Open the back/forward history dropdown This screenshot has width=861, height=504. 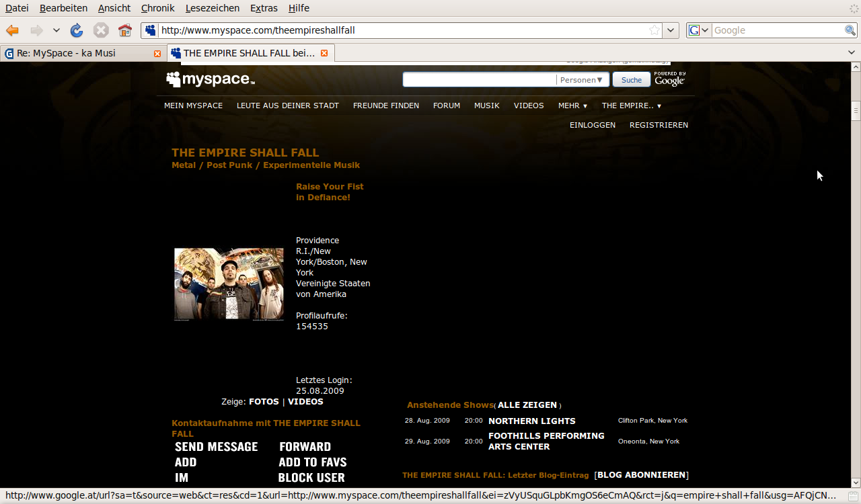tap(57, 30)
